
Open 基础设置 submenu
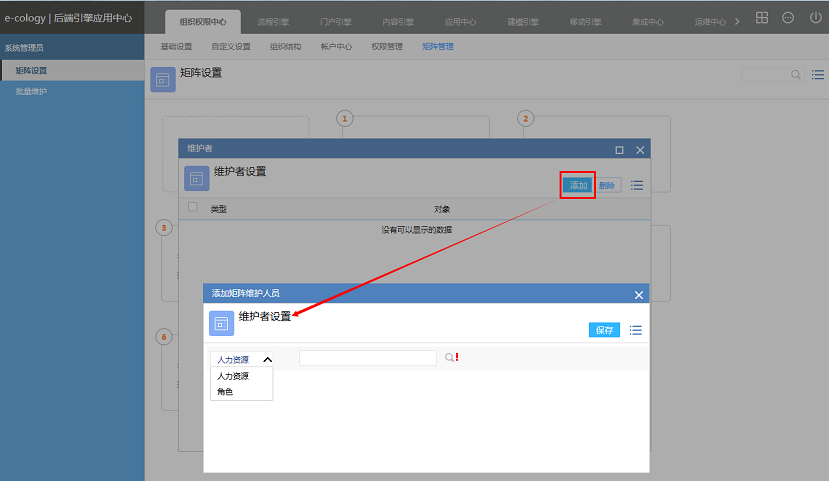point(176,47)
